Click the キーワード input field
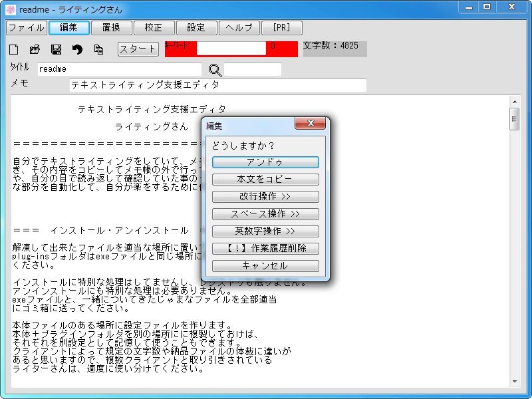 coord(231,49)
